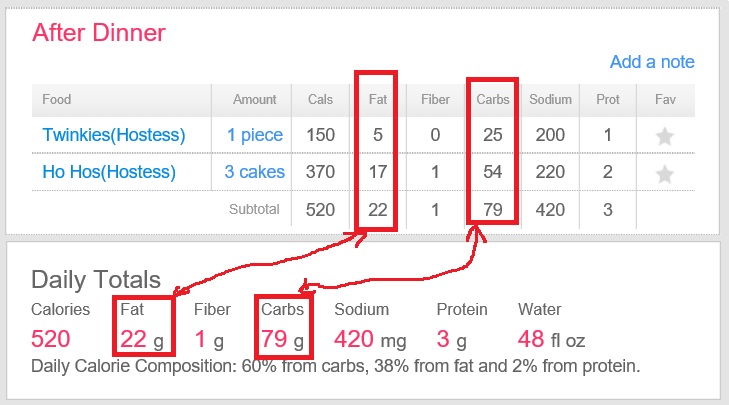Click the Food column header
Viewport: 729px width, 405px height.
(57, 100)
